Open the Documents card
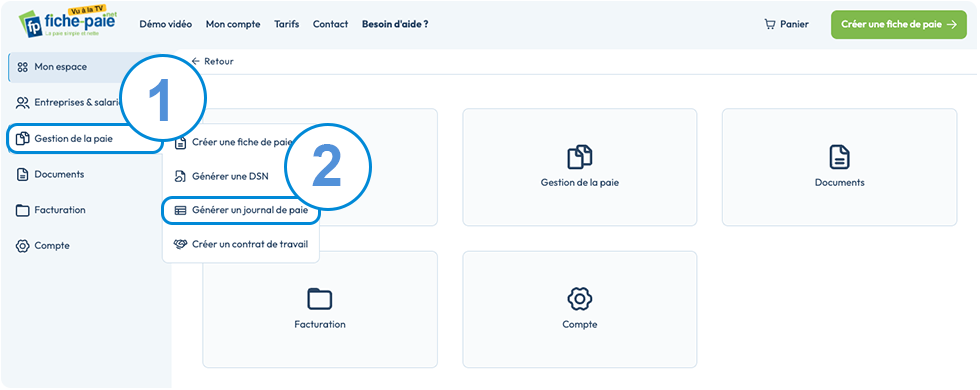This screenshot has width=980, height=390. pyautogui.click(x=839, y=167)
